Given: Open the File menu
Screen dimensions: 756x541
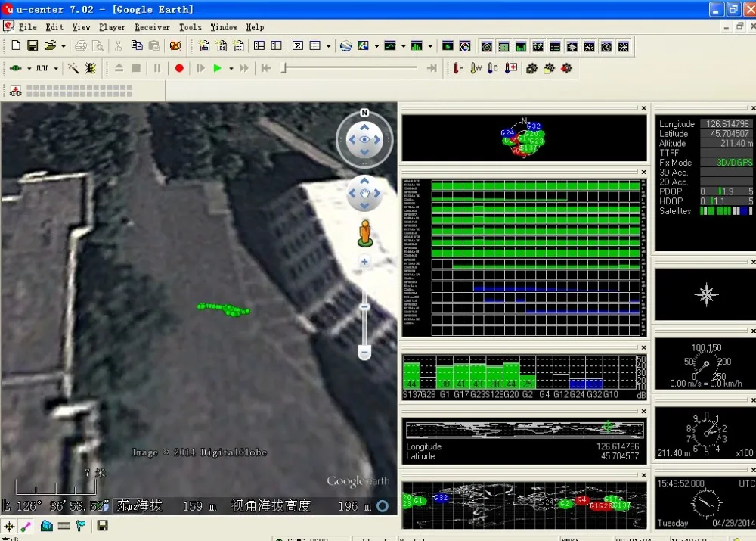Looking at the screenshot, I should 27,27.
